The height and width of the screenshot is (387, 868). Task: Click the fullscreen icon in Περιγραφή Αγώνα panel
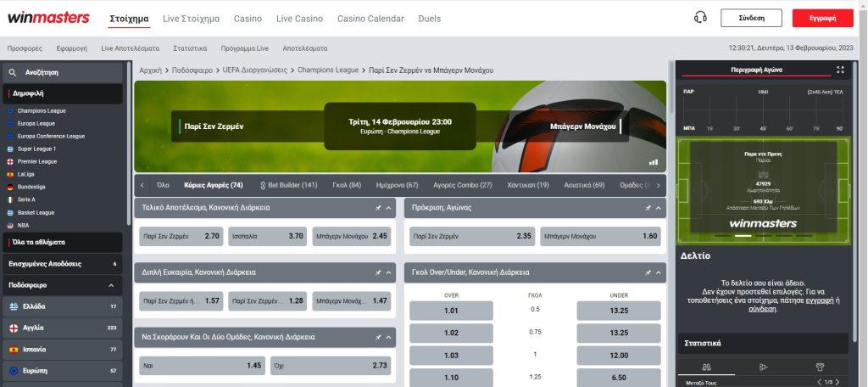(x=840, y=70)
